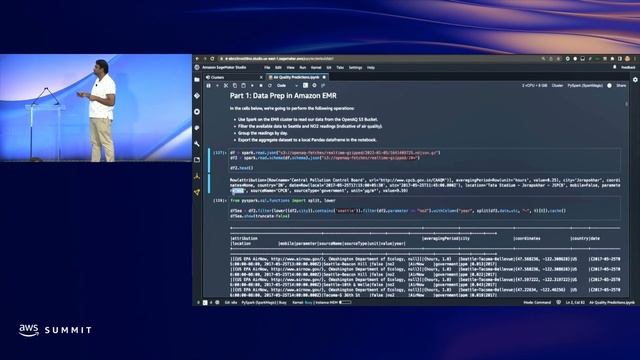The width and height of the screenshot is (640, 360).
Task: Click inside code cell 127 input
Action: click(x=424, y=160)
